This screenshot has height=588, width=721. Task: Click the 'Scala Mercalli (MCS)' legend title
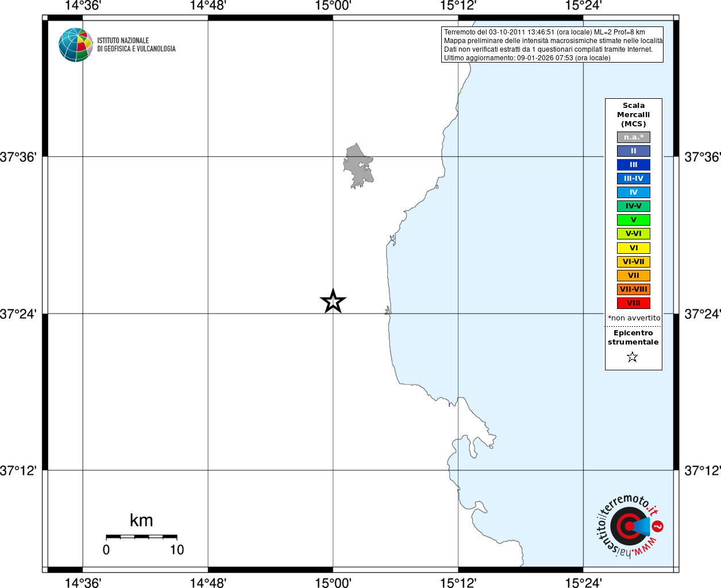634,115
